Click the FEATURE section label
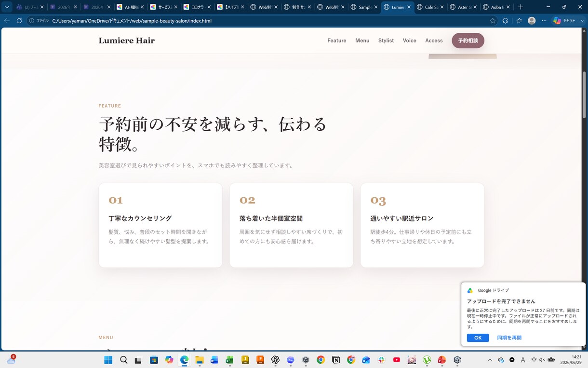This screenshot has height=368, width=588. coord(110,106)
